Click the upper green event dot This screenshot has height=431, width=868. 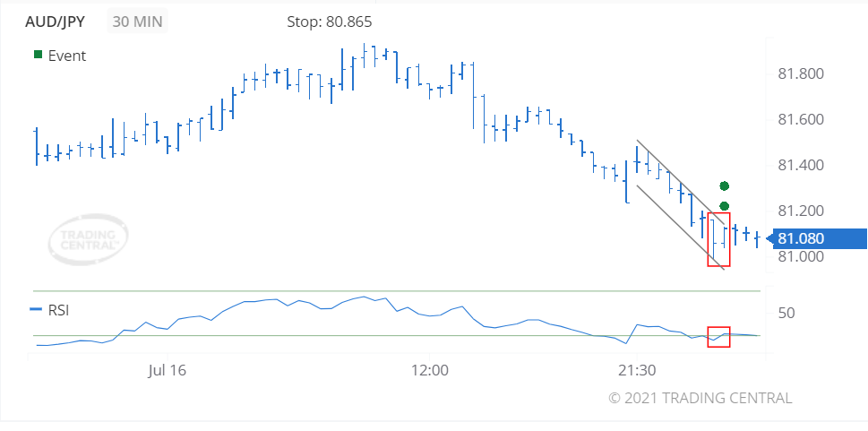pos(724,186)
